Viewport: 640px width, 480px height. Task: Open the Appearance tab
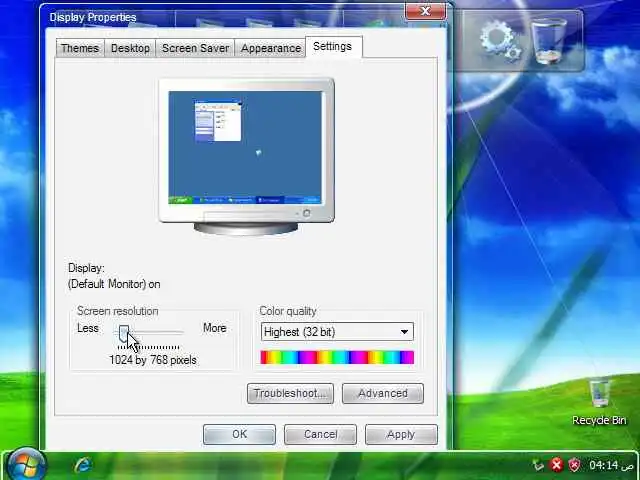271,48
